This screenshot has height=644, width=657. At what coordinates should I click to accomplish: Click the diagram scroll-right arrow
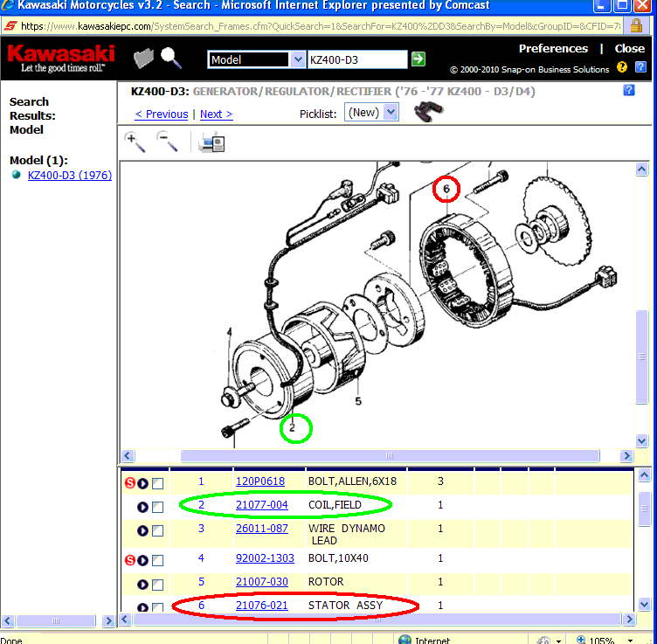[x=626, y=455]
